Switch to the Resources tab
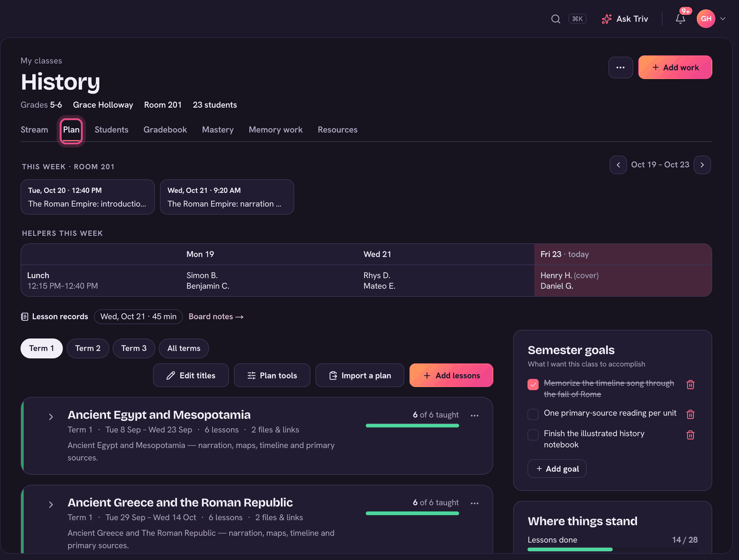Screen dimensions: 739x560 click(338, 130)
